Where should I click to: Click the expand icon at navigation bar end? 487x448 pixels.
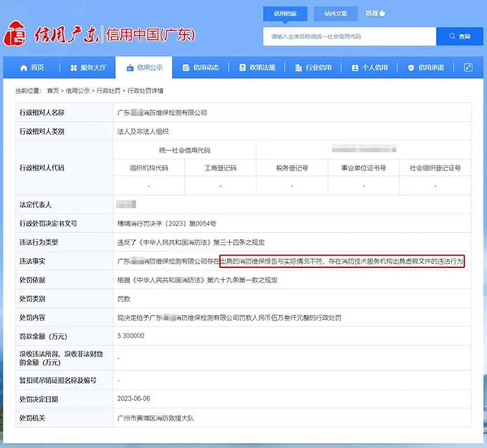469,67
